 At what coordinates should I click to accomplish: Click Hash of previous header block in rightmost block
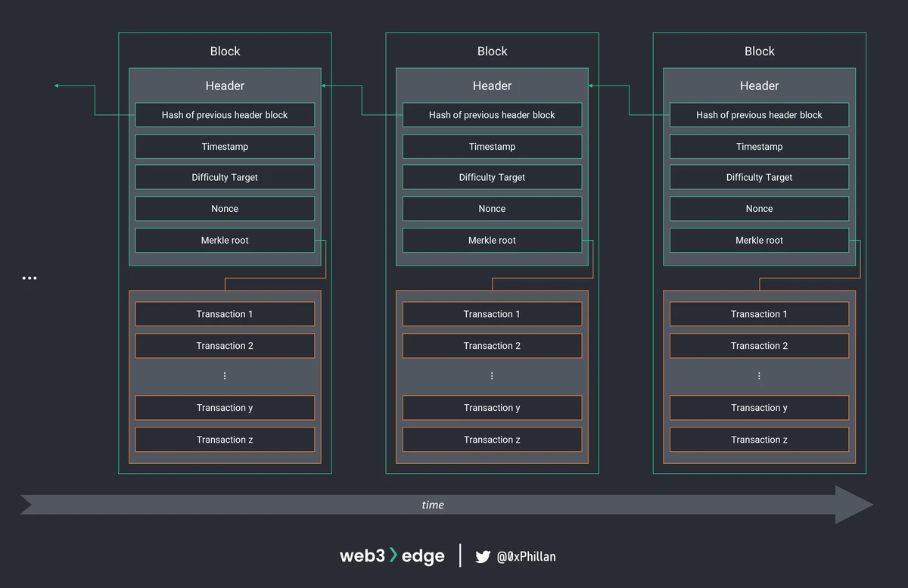pyautogui.click(x=759, y=115)
